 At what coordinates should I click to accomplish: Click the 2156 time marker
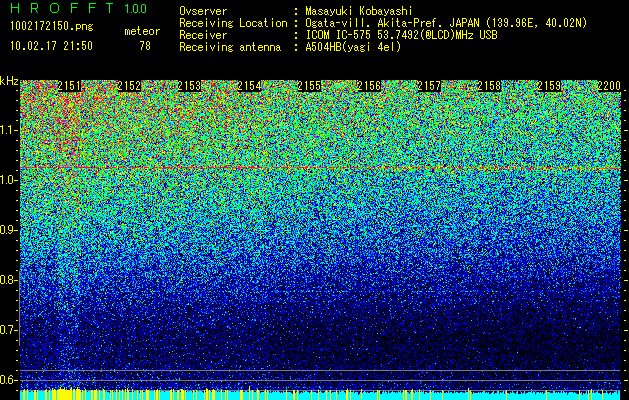point(369,86)
